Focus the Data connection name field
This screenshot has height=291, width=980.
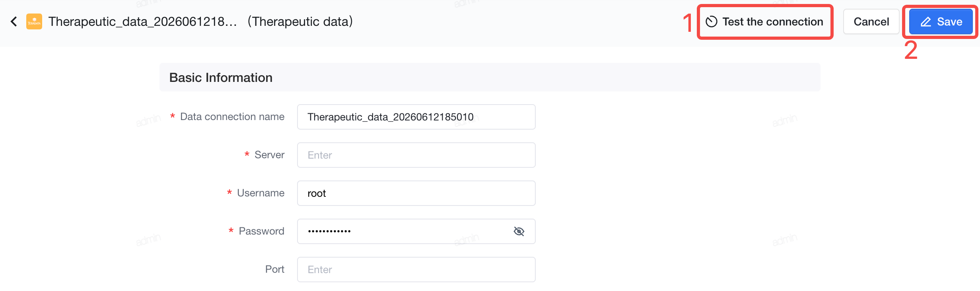tap(416, 117)
